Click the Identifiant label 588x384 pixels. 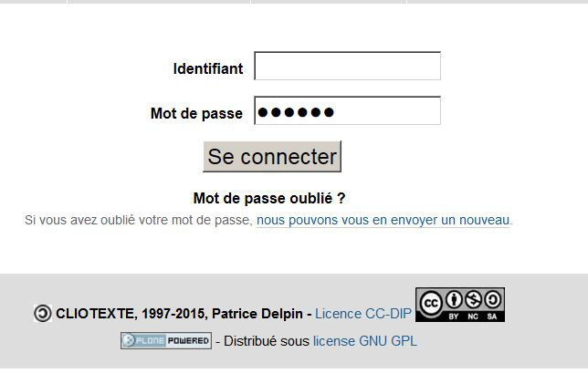tap(208, 69)
